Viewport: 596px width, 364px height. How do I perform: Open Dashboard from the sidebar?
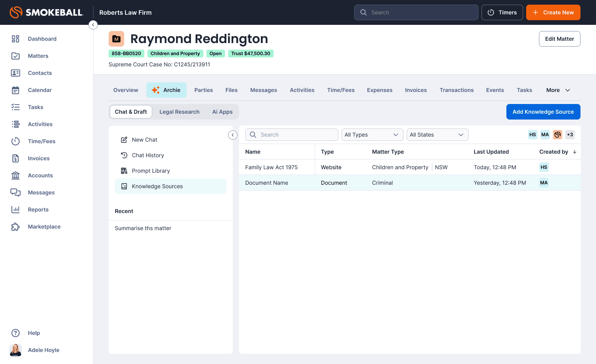pos(42,39)
